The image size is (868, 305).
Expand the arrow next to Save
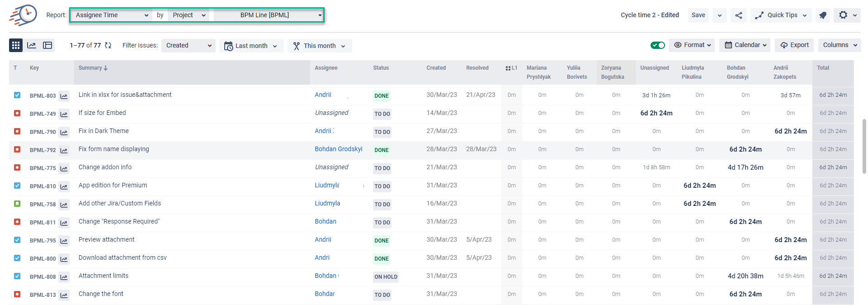pyautogui.click(x=720, y=15)
